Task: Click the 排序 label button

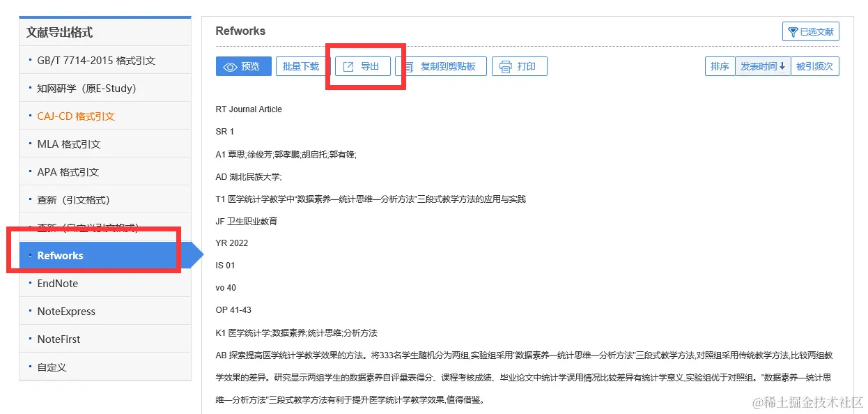Action: coord(720,67)
